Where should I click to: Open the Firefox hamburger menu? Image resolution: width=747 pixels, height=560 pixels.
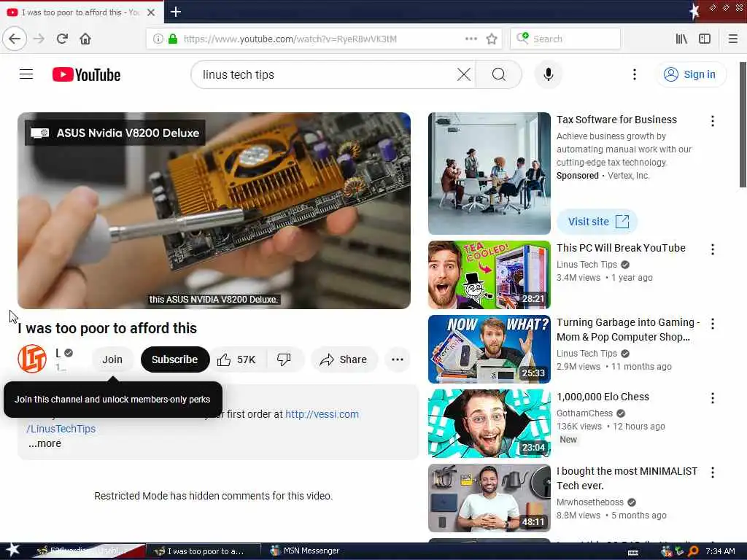tap(733, 39)
